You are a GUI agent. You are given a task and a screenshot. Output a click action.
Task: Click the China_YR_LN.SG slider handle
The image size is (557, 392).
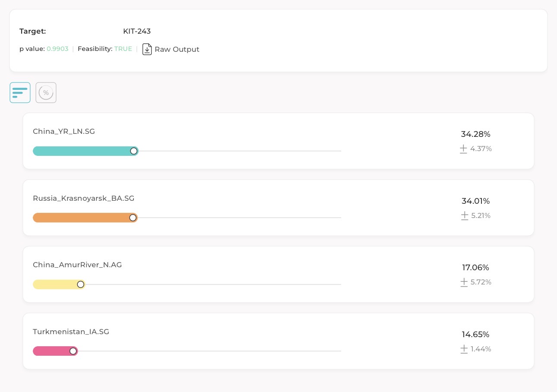(134, 151)
